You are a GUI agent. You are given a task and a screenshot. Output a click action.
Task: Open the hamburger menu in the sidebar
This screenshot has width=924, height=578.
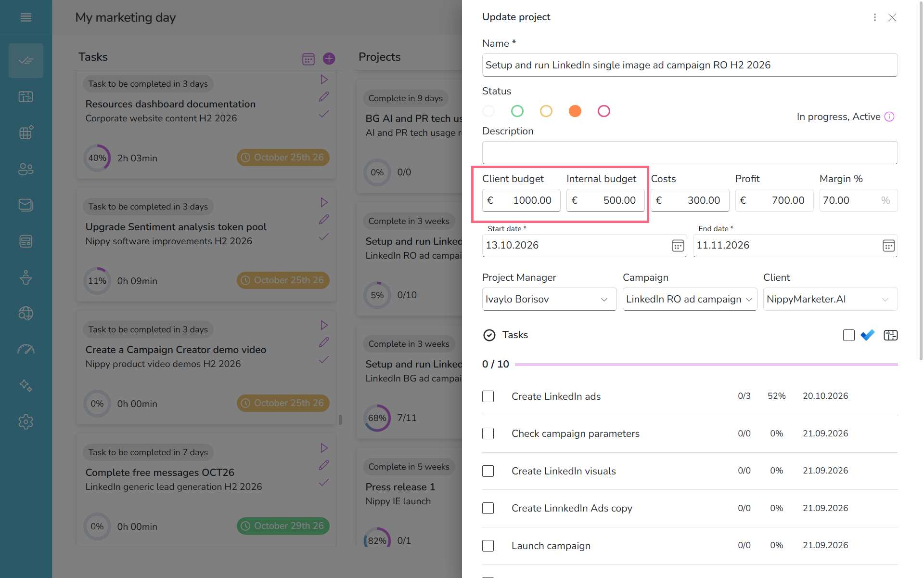click(26, 17)
